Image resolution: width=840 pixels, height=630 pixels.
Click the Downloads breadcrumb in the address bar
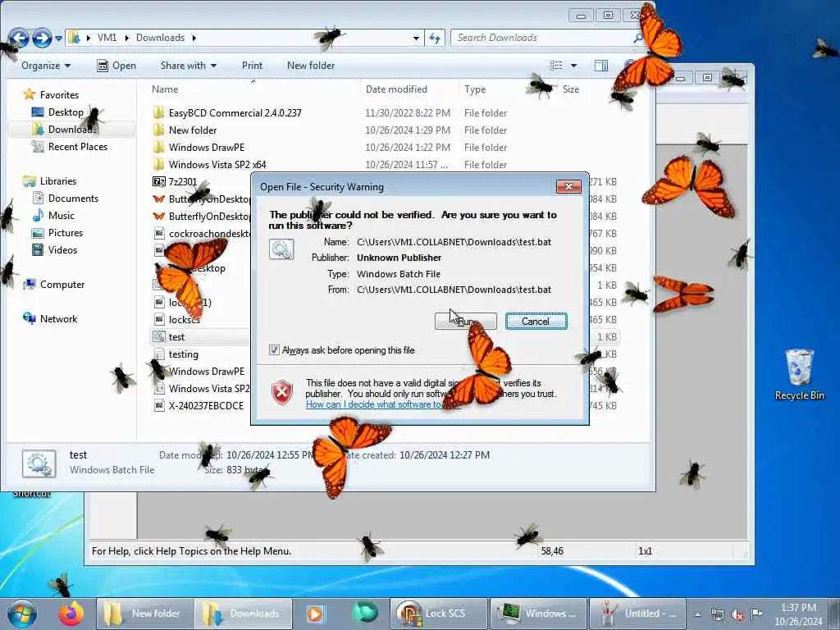tap(160, 38)
